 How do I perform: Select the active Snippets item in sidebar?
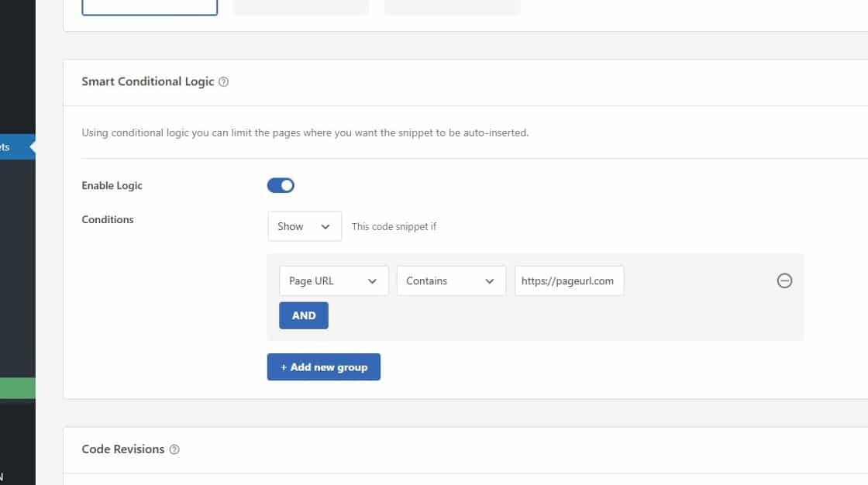click(15, 146)
